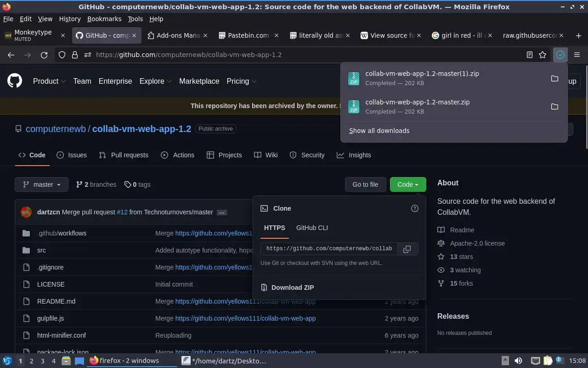
Task: Click the volume icon in system tray
Action: (518, 361)
